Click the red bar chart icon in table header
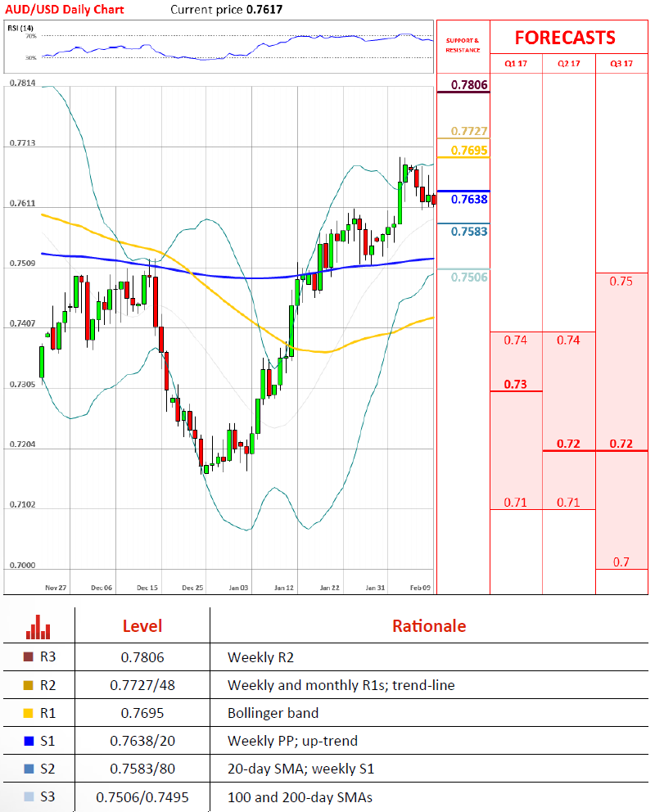This screenshot has width=655, height=812. coord(38,628)
